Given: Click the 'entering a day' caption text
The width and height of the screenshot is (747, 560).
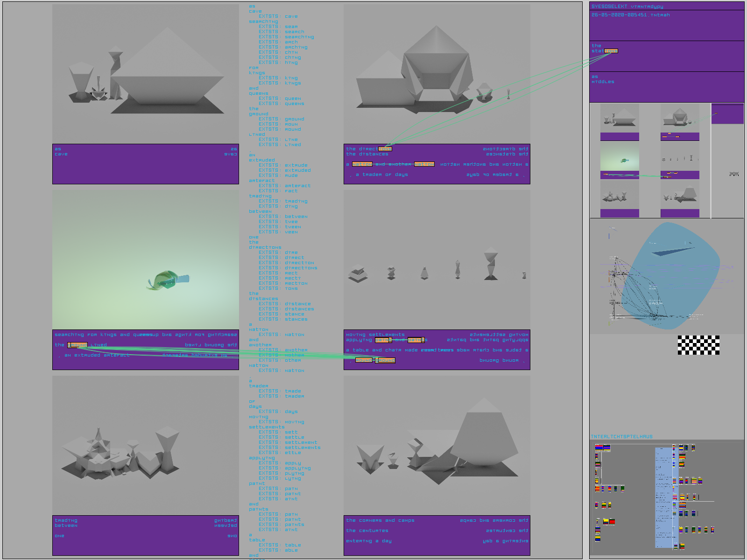Looking at the screenshot, I should [x=369, y=541].
